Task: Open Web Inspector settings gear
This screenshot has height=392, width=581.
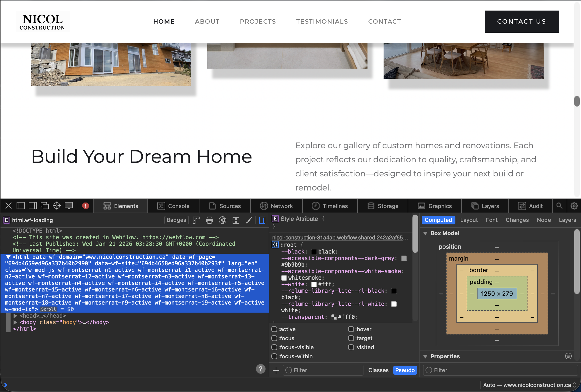Action: pos(574,206)
